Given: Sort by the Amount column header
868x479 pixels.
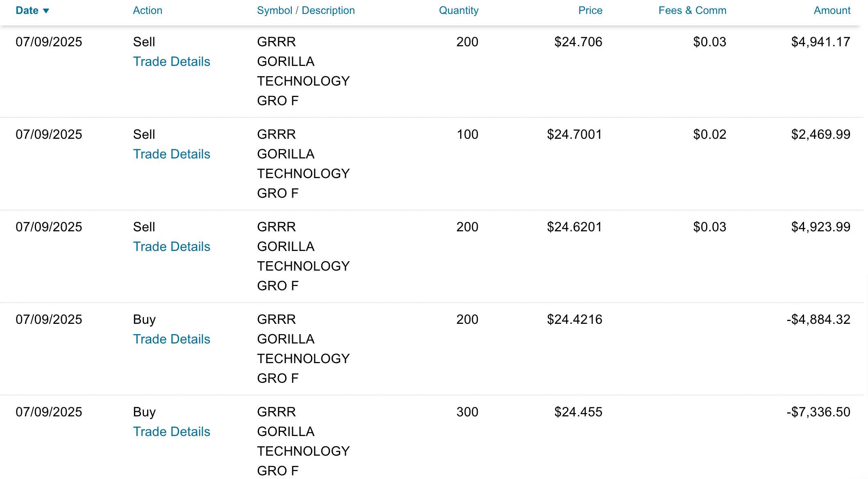Looking at the screenshot, I should click(x=832, y=11).
